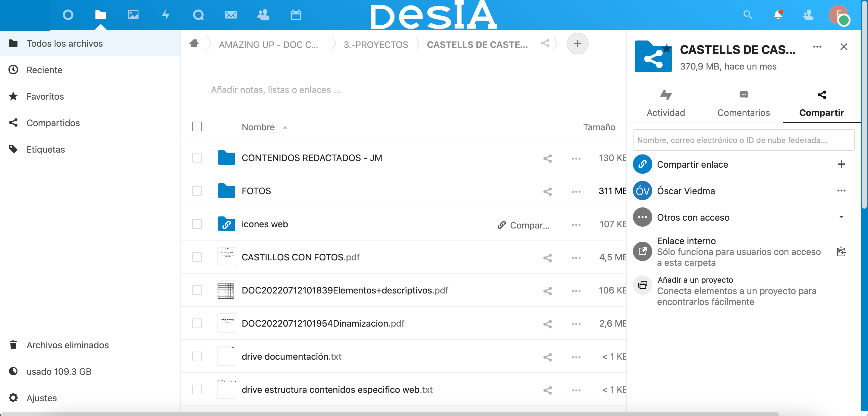
Task: Switch to the Comentarios tab
Action: pyautogui.click(x=744, y=104)
